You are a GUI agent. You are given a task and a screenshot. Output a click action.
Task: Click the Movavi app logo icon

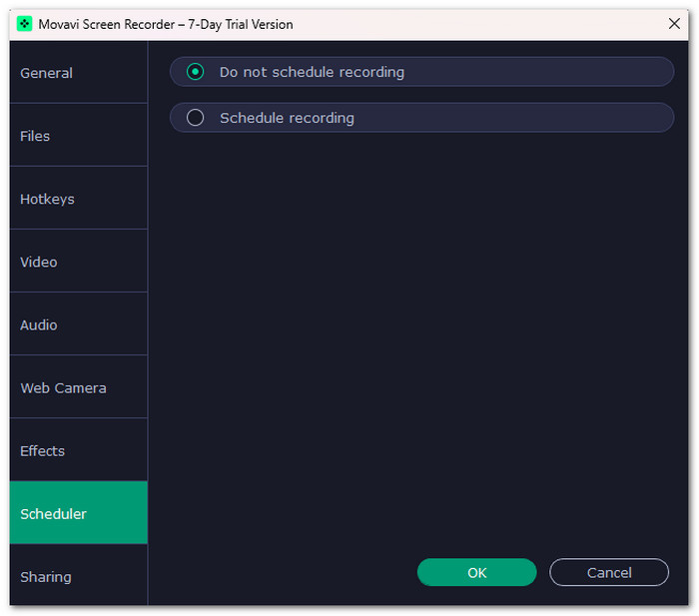pyautogui.click(x=25, y=24)
